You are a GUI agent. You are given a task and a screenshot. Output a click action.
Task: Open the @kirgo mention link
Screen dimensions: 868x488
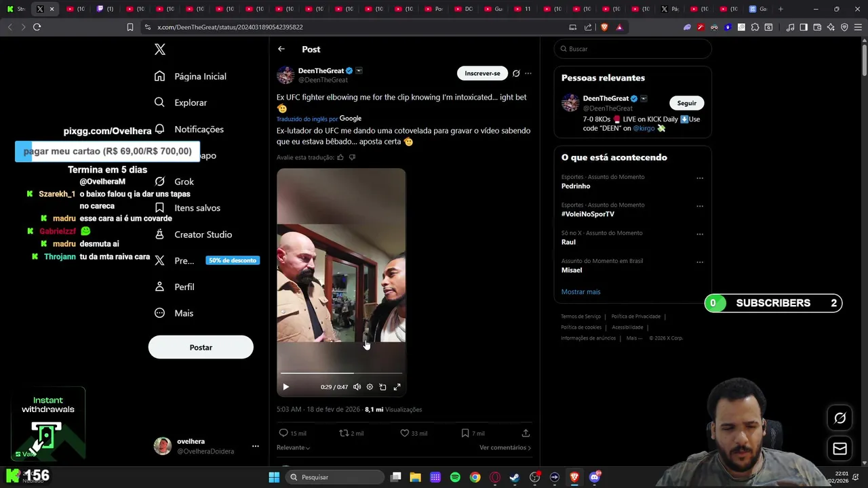tap(644, 128)
